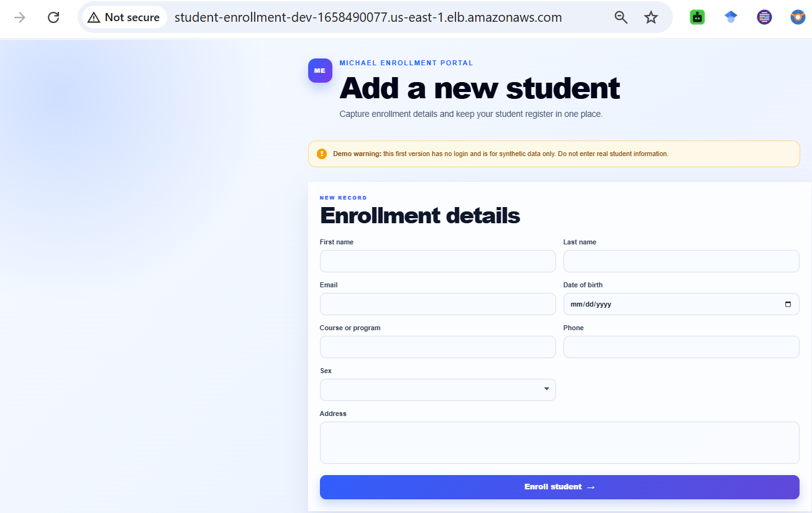Focus the First name field

click(x=438, y=261)
